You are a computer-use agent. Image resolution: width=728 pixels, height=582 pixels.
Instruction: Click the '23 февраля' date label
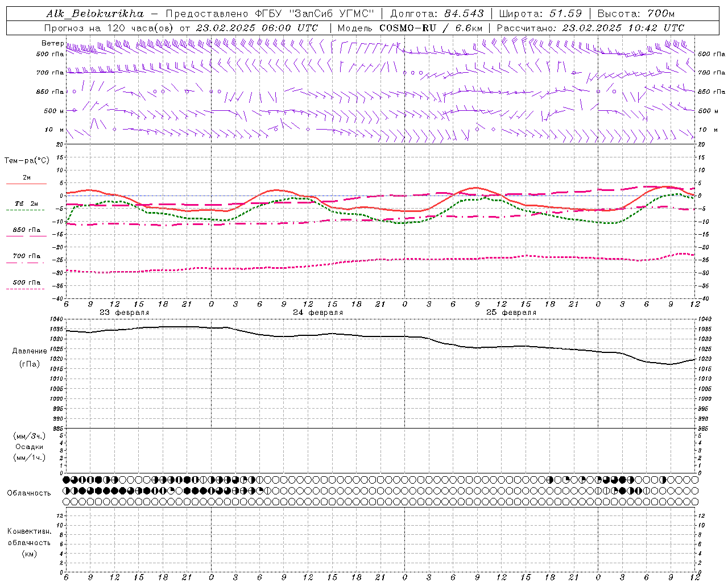pos(125,313)
